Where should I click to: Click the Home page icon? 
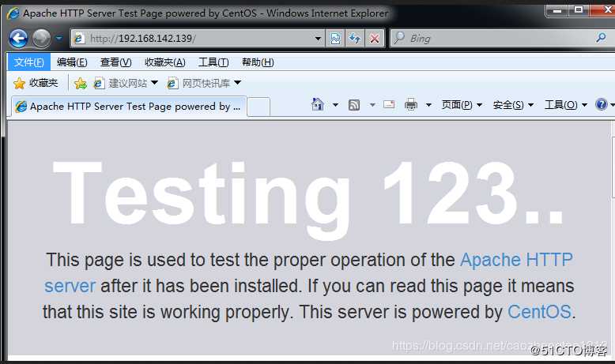click(x=317, y=104)
